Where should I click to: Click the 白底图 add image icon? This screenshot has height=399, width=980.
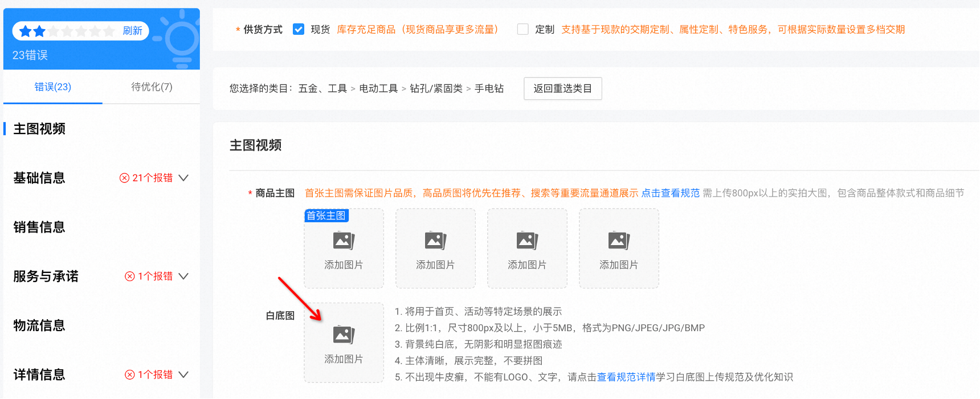[344, 335]
